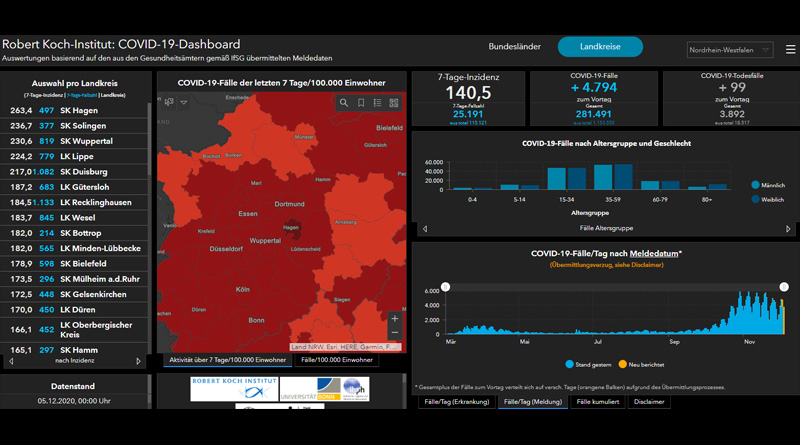Toggle the Stand gestern legend entry
The width and height of the screenshot is (800, 445).
coord(588,364)
